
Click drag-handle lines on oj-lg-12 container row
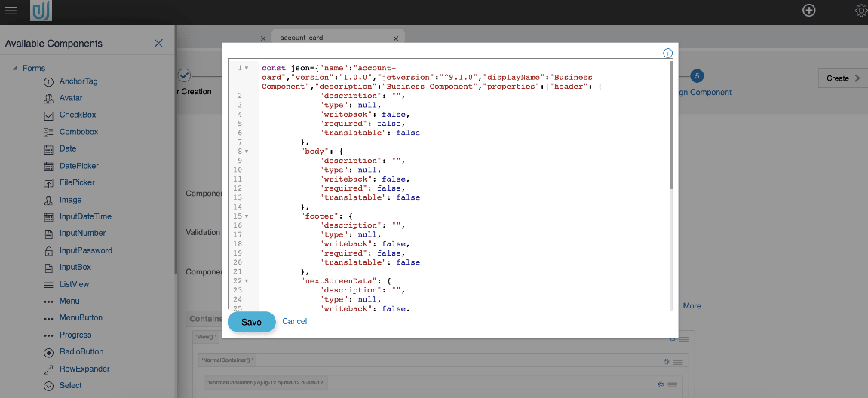(x=673, y=384)
